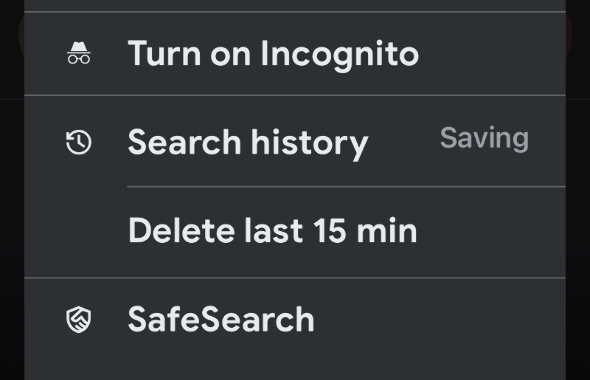590x380 pixels.
Task: Open the SafeSearch settings label
Action: coord(221,319)
